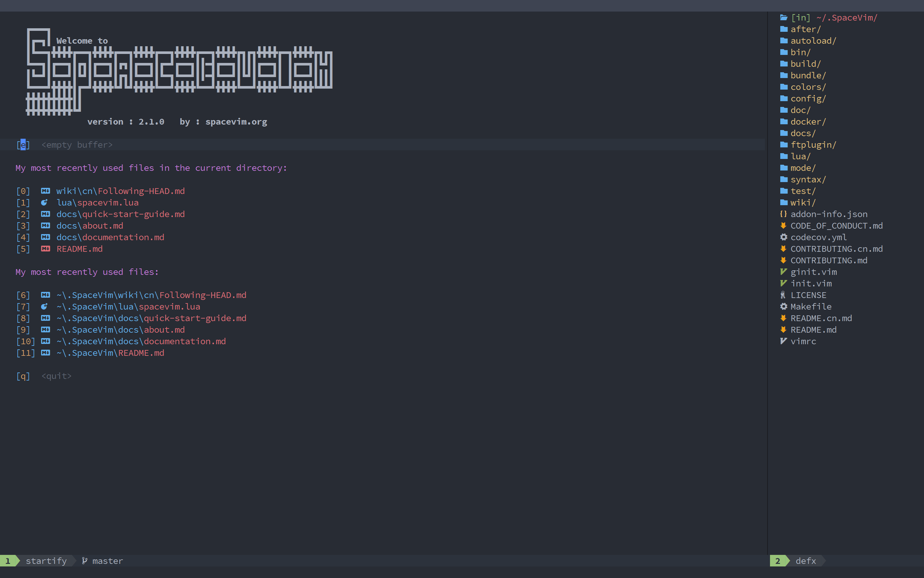924x578 pixels.
Task: Open README.md entry [5]
Action: point(80,249)
